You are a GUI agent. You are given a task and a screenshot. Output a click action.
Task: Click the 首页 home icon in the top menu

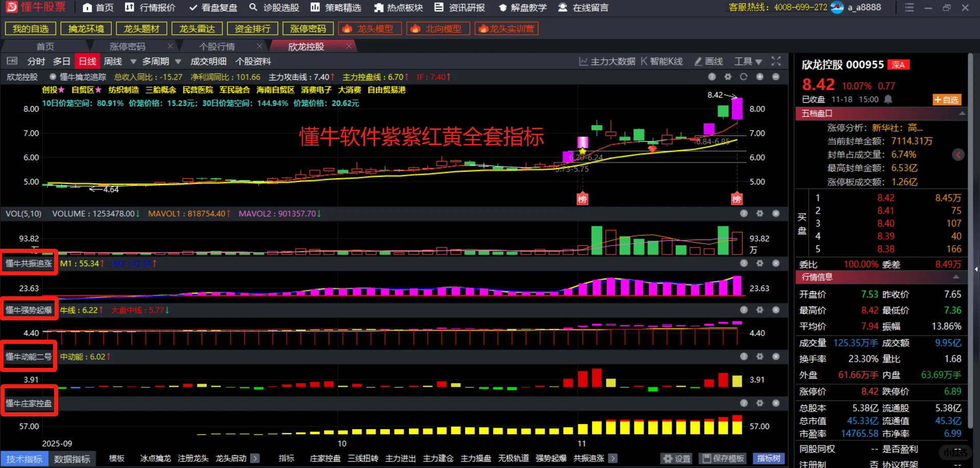point(87,8)
